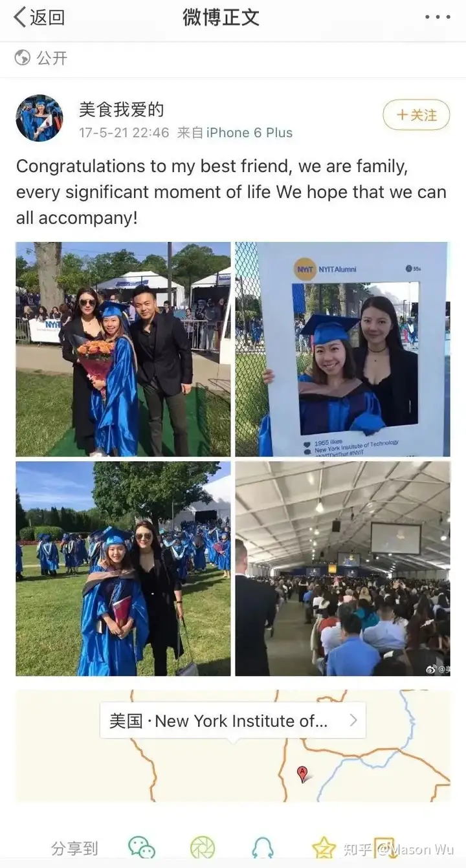This screenshot has width=466, height=868.
Task: Tap the iPhone 6 Plus source link
Action: (249, 133)
